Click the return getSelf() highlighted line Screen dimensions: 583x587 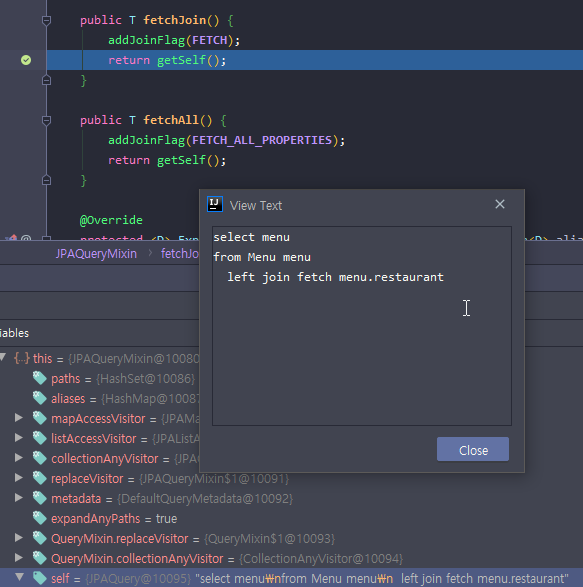[x=315, y=60]
